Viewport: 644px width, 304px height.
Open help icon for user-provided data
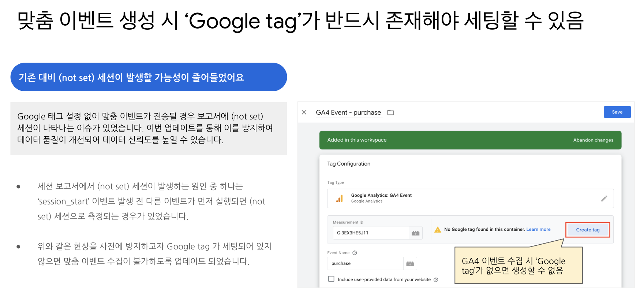[x=436, y=280]
